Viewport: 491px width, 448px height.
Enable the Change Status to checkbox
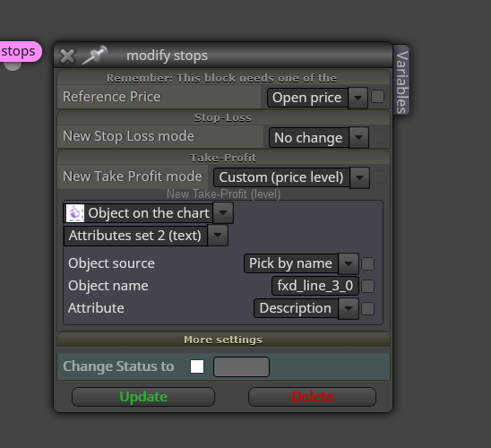click(197, 366)
